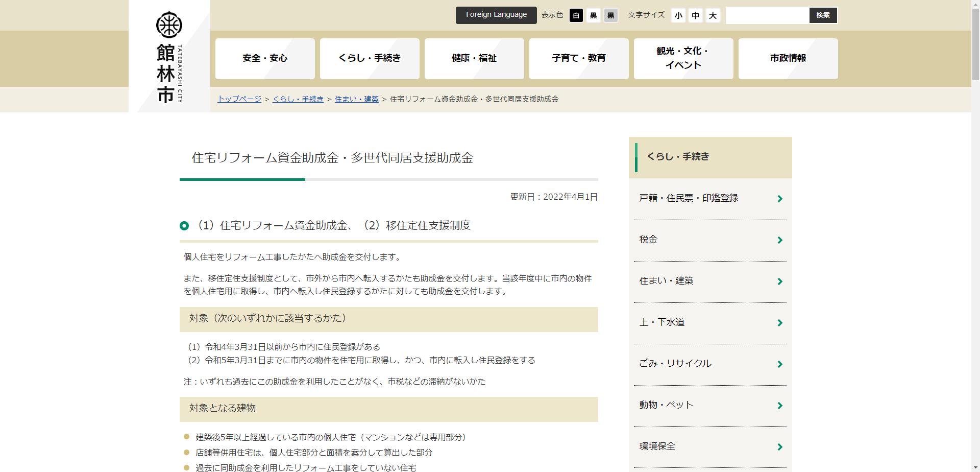Screen dimensions: 980x472
Task: Follow the くらし・手続き breadcrumb link
Action: [x=298, y=99]
